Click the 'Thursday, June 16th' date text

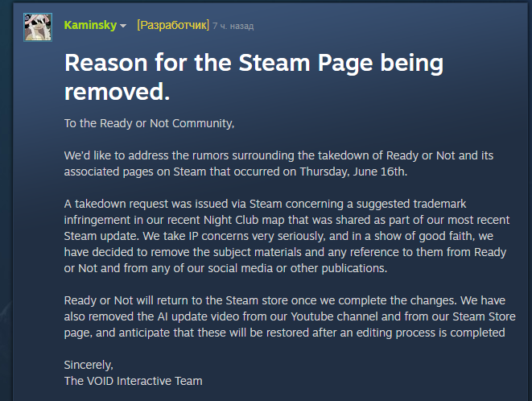click(353, 172)
